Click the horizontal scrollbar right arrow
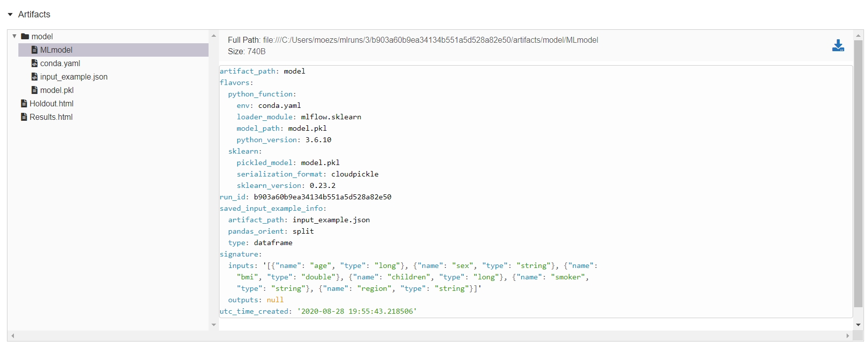The image size is (868, 346). pos(848,336)
